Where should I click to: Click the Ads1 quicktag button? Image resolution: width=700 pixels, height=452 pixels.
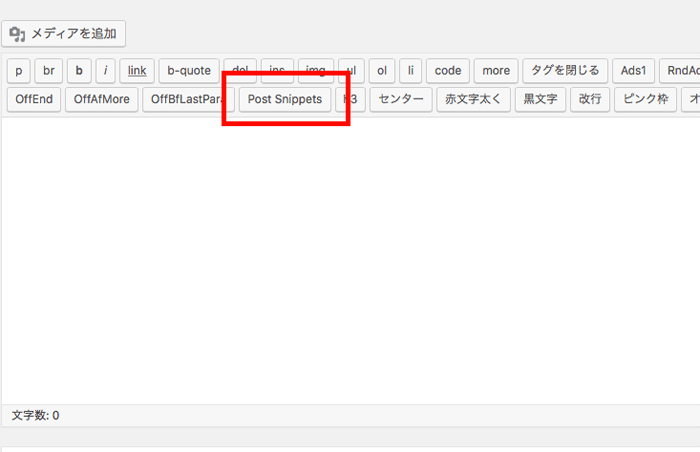click(633, 71)
